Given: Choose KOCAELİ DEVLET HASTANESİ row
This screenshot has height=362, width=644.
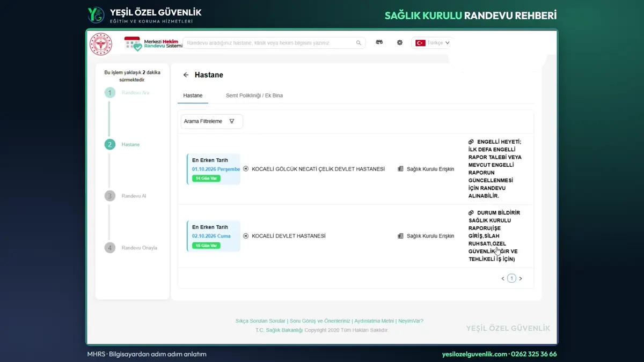Looking at the screenshot, I should pyautogui.click(x=289, y=236).
